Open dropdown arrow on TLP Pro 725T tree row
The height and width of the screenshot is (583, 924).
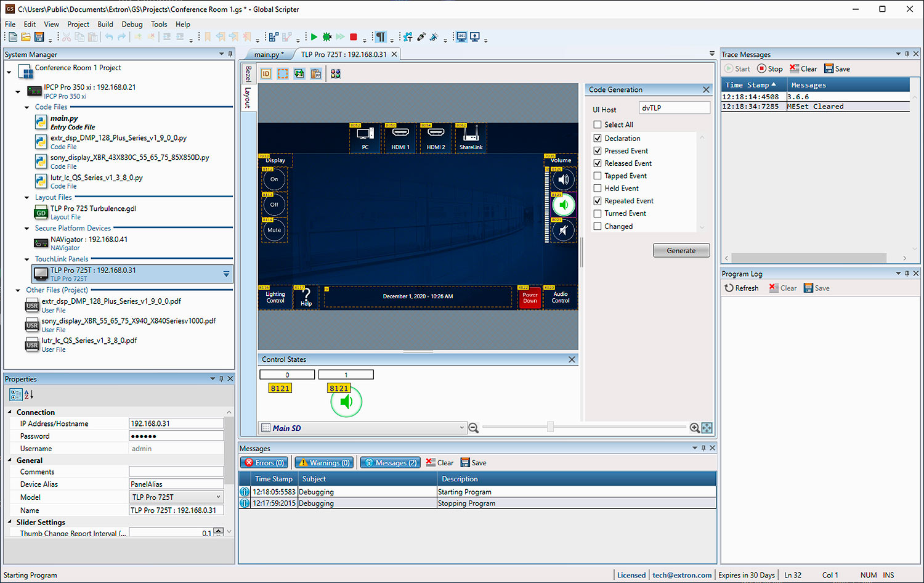pyautogui.click(x=226, y=274)
